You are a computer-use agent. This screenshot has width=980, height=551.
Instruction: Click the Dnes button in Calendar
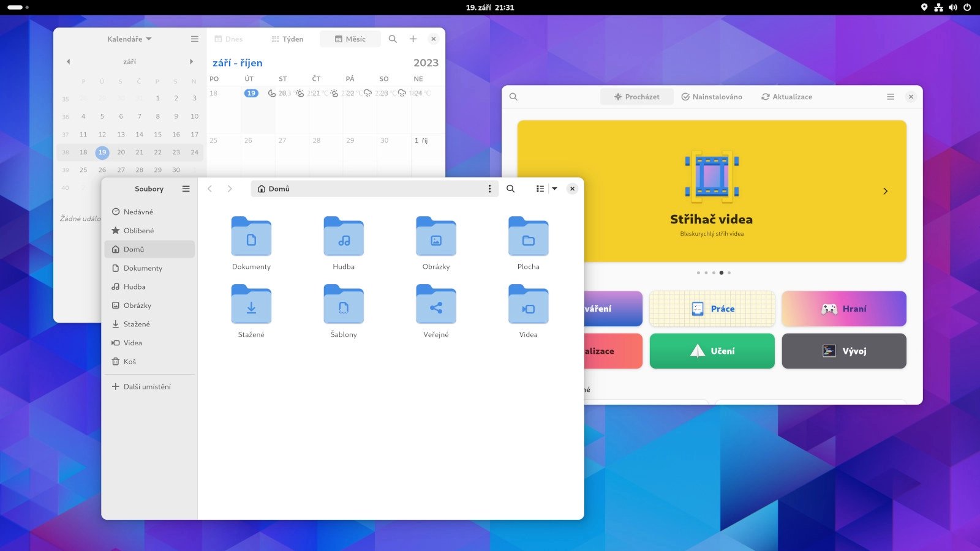click(228, 39)
